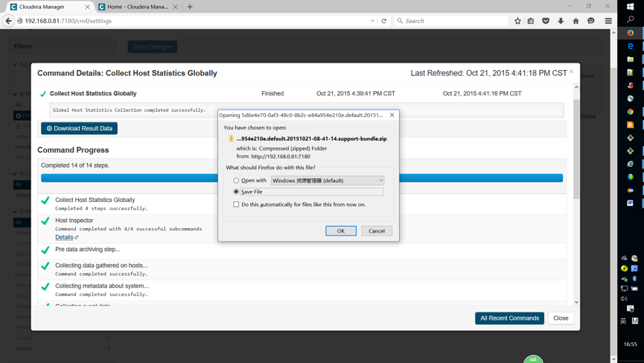This screenshot has width=644, height=363.
Task: Open the Firefox downloads arrow
Action: coord(561,21)
